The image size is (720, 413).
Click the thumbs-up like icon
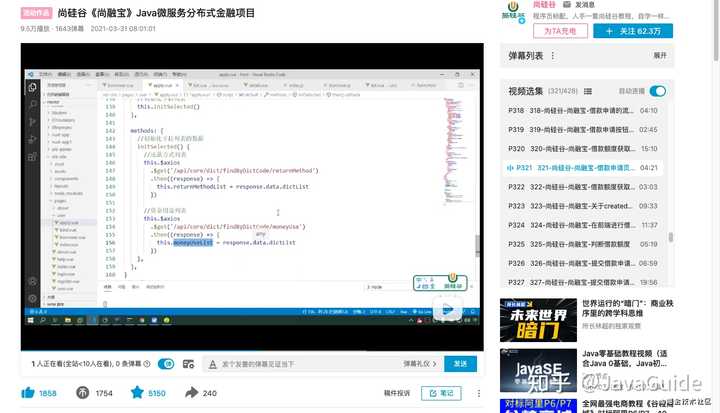[28, 393]
